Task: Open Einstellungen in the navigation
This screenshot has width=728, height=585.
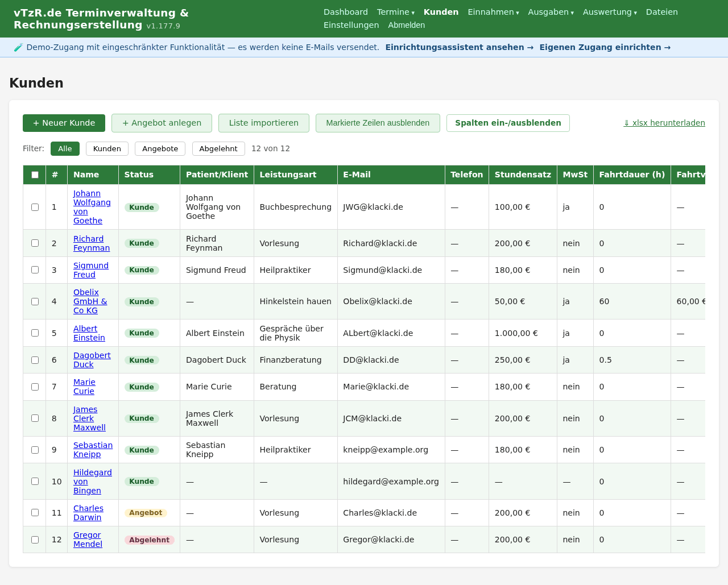Action: 351,25
